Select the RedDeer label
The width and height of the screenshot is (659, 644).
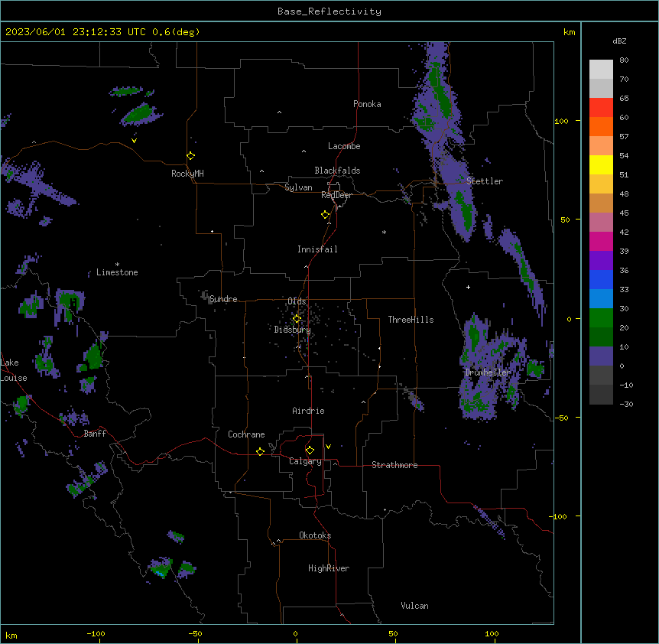(336, 195)
